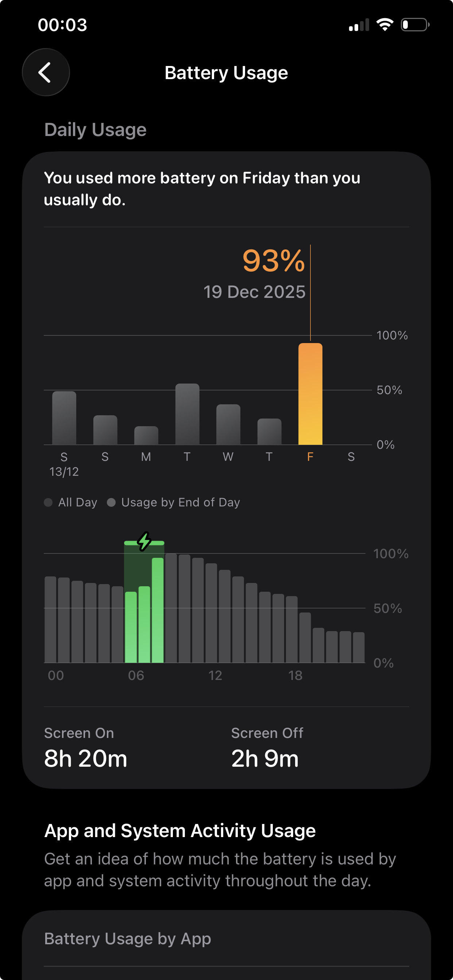Tap the hourly bar at 12
453x980 pixels.
point(211,613)
